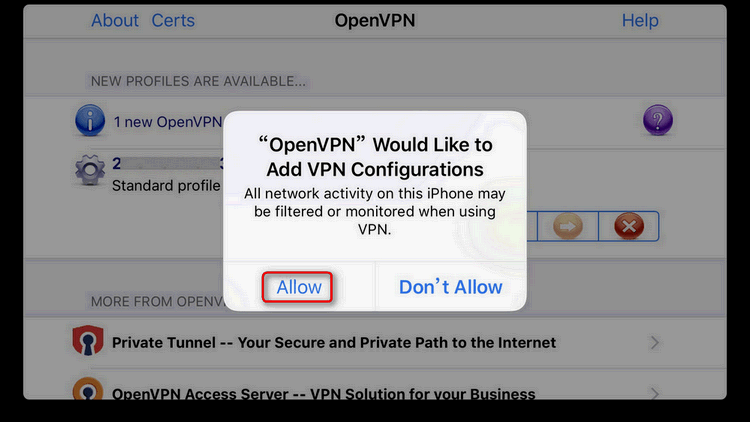This screenshot has height=422, width=750.
Task: Choose Don't Allow in the dialog
Action: pos(451,287)
